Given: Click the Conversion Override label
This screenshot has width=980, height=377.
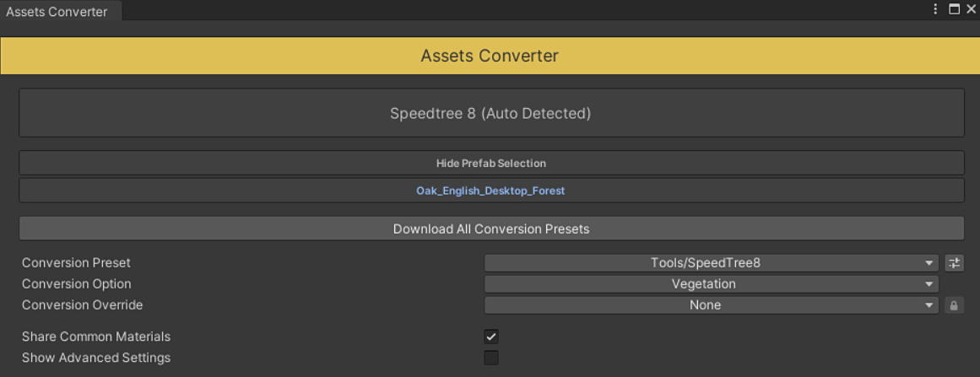Looking at the screenshot, I should coord(83,305).
